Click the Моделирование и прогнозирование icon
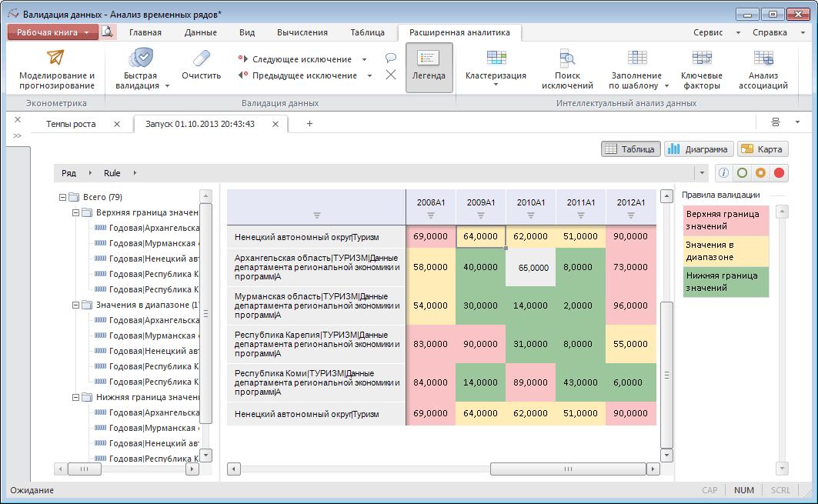 tap(56, 58)
